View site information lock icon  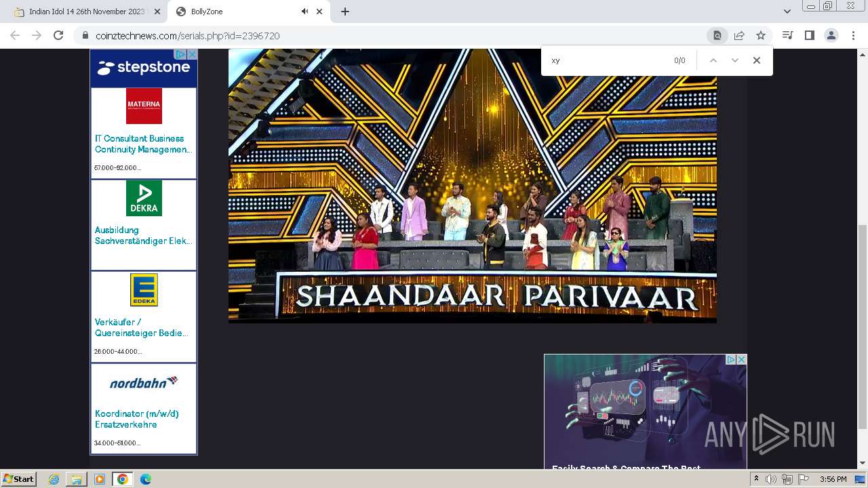85,36
